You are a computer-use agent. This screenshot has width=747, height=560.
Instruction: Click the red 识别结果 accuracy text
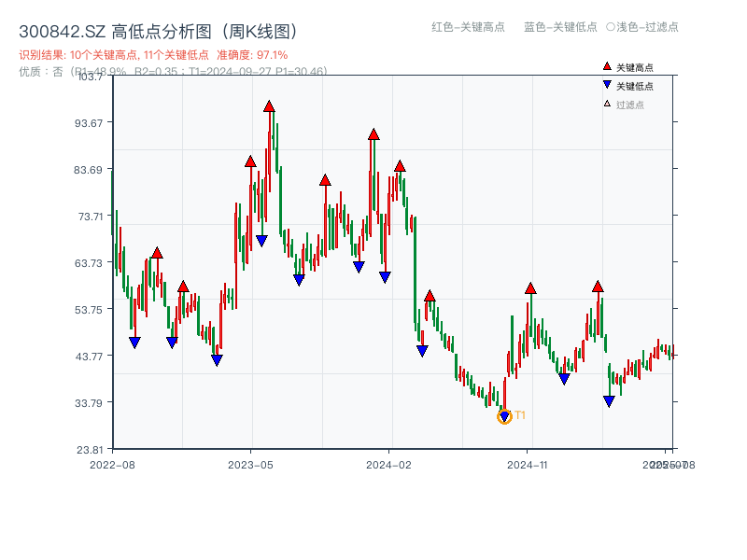point(149,54)
